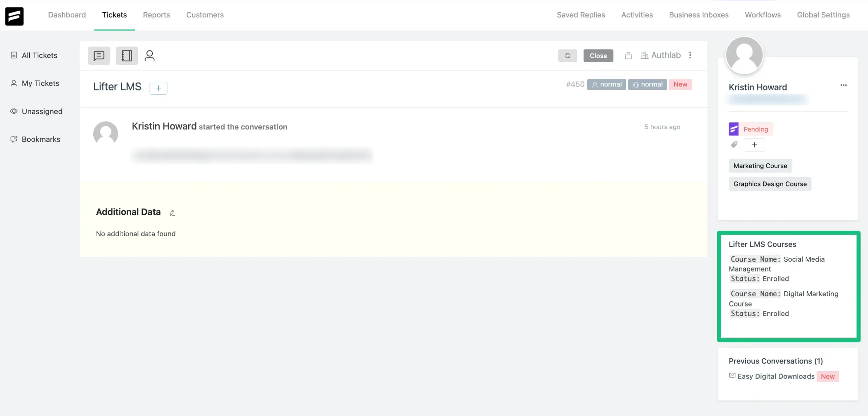
Task: Open Bookmarks in the sidebar
Action: tap(35, 139)
